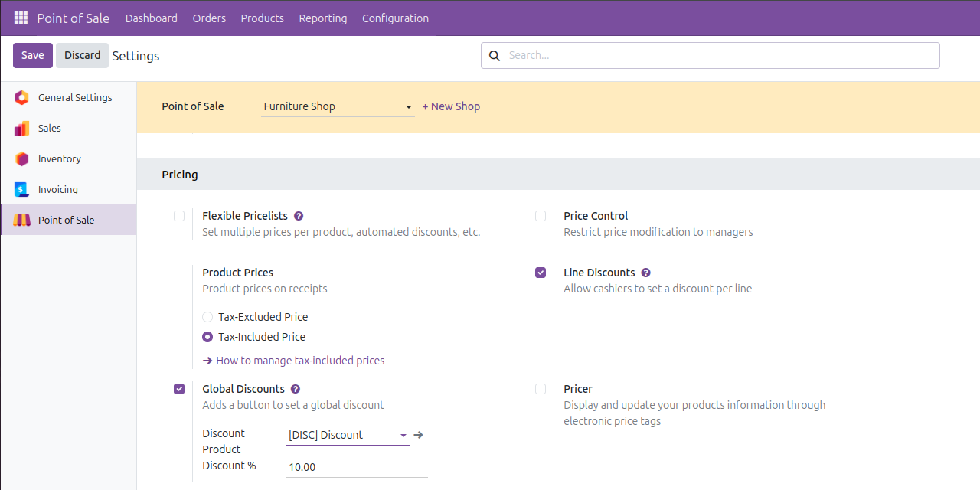Image resolution: width=980 pixels, height=490 pixels.
Task: Open the How to manage tax-included prices link
Action: tap(301, 360)
